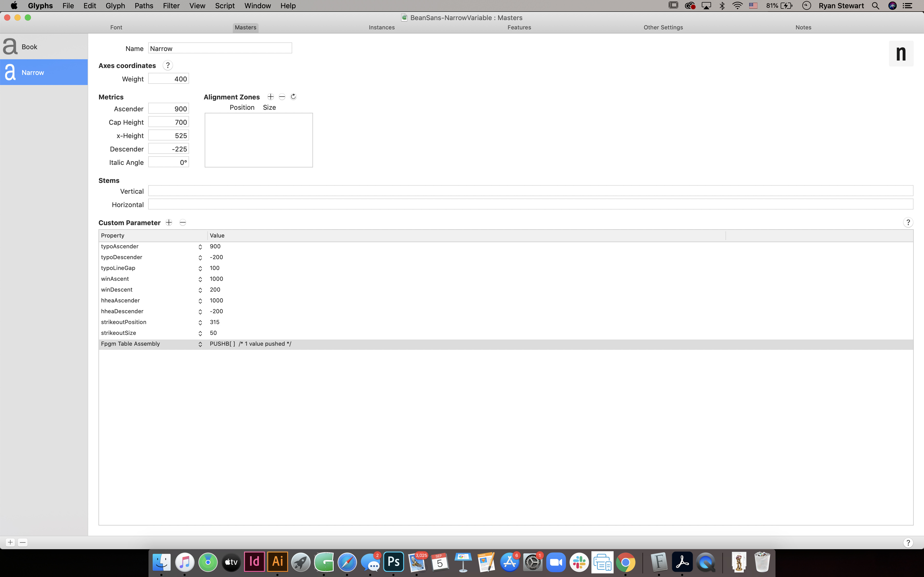Delete master using bottom minus button
Image resolution: width=924 pixels, height=577 pixels.
(23, 542)
